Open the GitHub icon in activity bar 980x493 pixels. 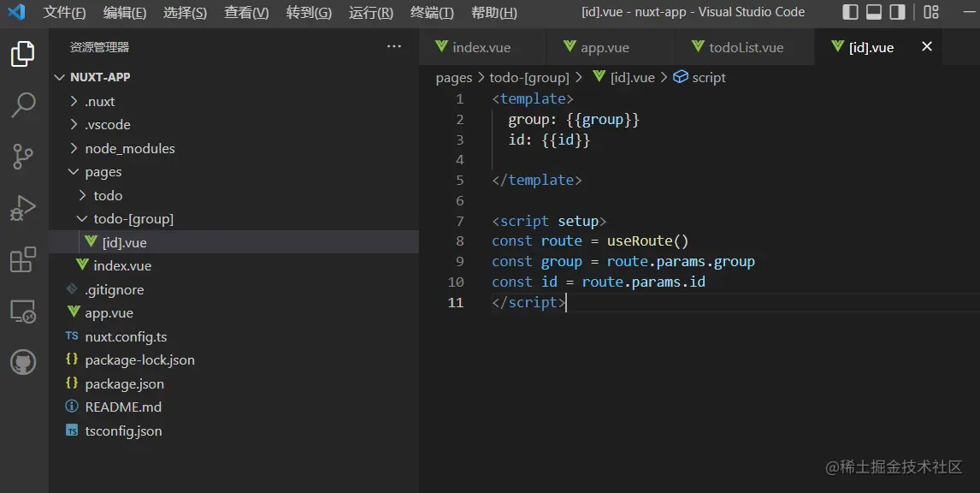click(x=23, y=362)
